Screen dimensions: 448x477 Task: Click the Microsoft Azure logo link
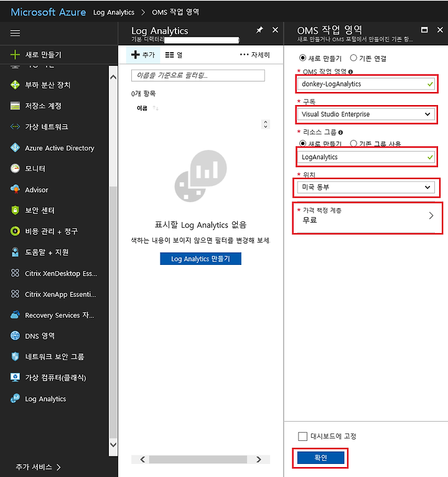pos(49,12)
